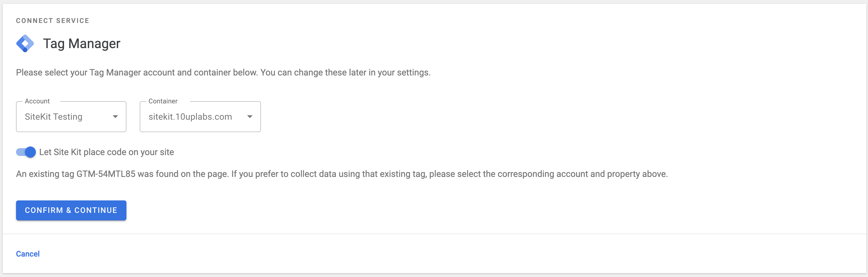Select the Tag Manager title text
This screenshot has width=868, height=277.
[81, 43]
